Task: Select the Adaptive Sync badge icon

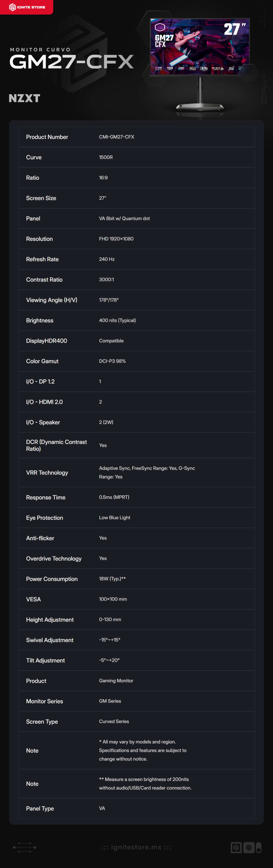Action: 231,68
